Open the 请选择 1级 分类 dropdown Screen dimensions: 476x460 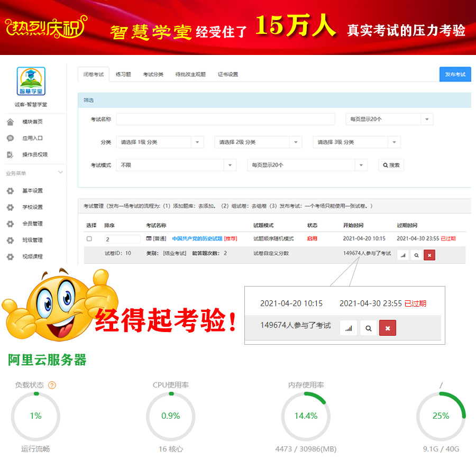coord(160,142)
